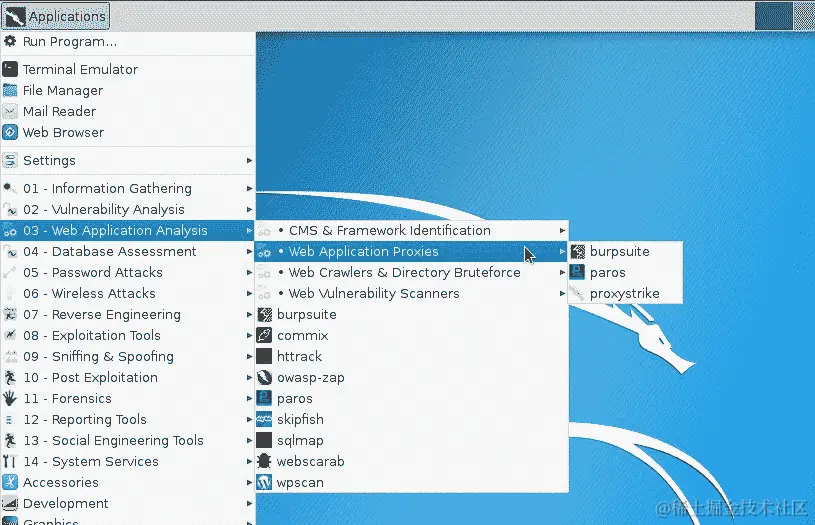Expand Web Vulnerability Scanners arrow

[x=562, y=293]
